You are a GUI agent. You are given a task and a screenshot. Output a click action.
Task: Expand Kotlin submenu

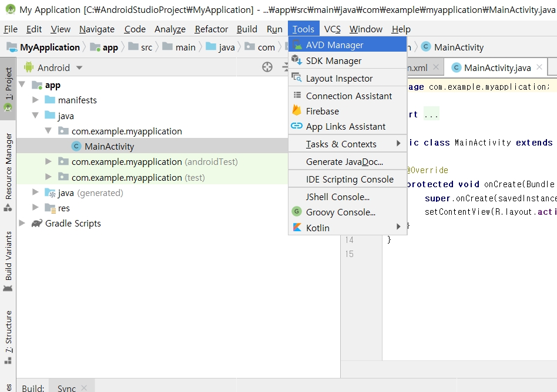(347, 228)
